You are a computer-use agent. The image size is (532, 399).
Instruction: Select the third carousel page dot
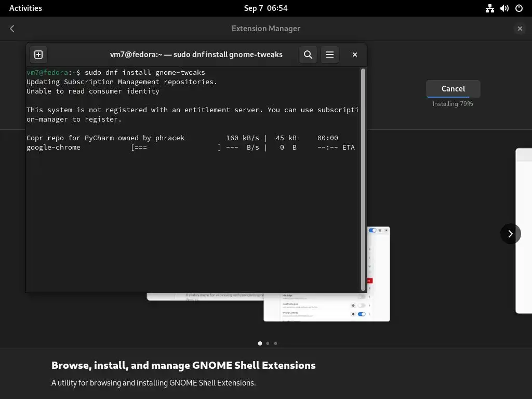[x=275, y=343]
